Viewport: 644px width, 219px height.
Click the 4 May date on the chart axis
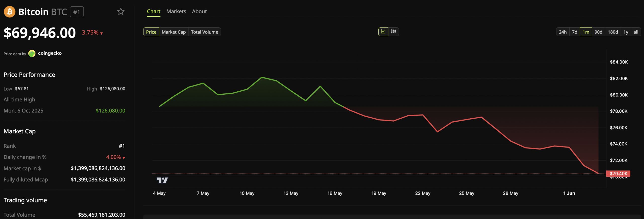(x=159, y=193)
